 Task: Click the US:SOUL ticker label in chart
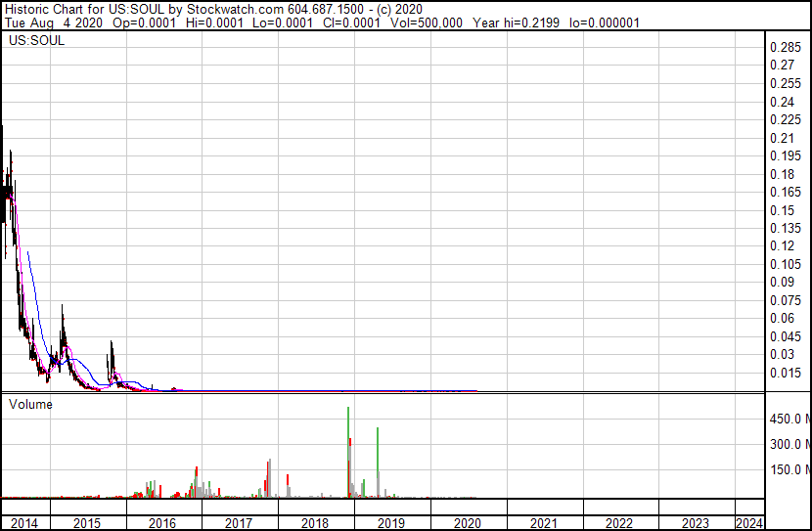pyautogui.click(x=32, y=42)
